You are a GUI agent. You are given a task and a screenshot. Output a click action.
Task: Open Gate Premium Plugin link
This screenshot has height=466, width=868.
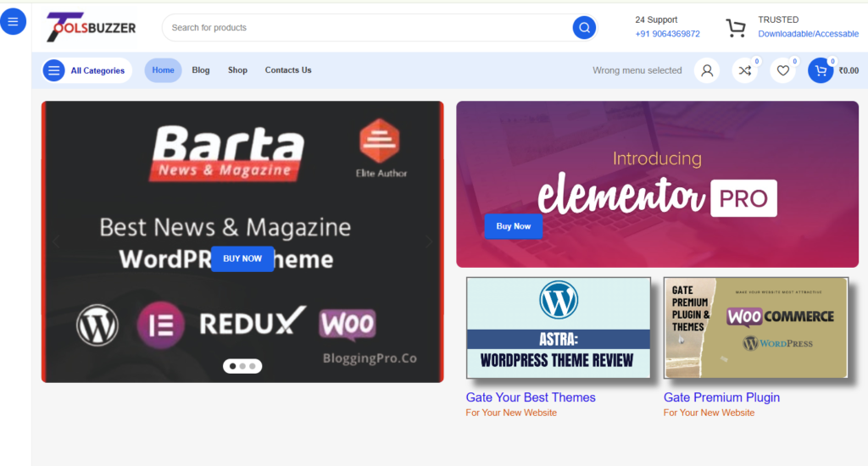tap(721, 397)
